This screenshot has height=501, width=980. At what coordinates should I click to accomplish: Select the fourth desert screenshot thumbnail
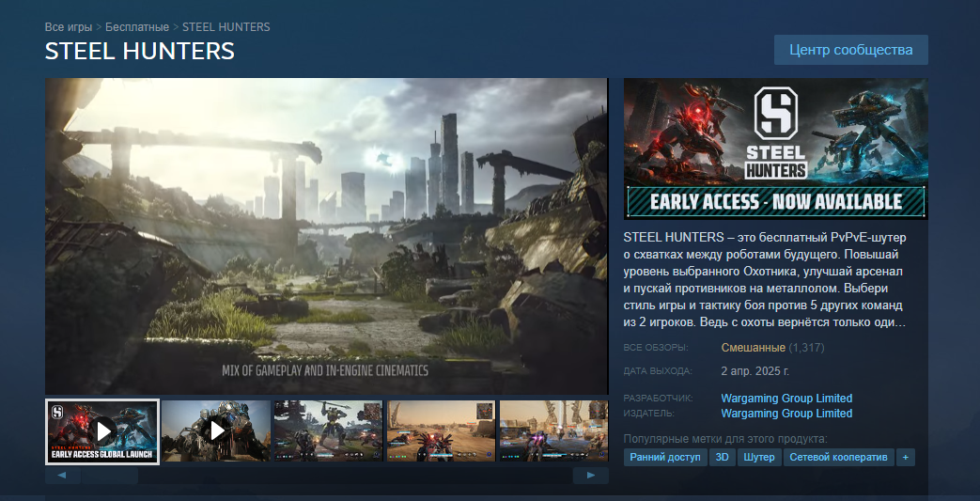click(x=441, y=431)
